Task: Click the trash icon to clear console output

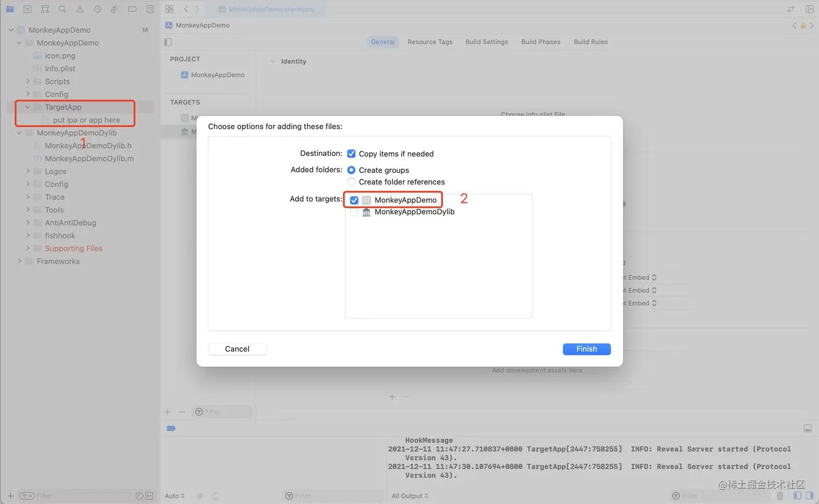Action: coord(780,495)
